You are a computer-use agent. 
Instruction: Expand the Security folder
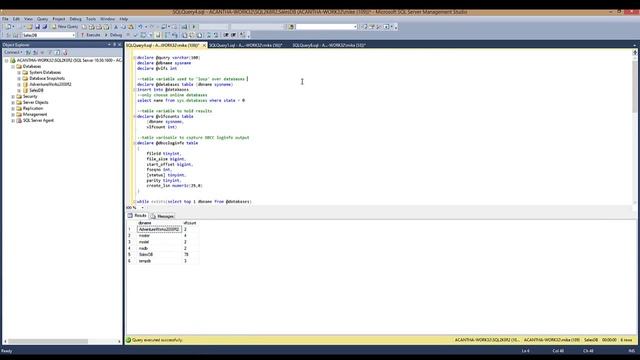click(x=13, y=97)
